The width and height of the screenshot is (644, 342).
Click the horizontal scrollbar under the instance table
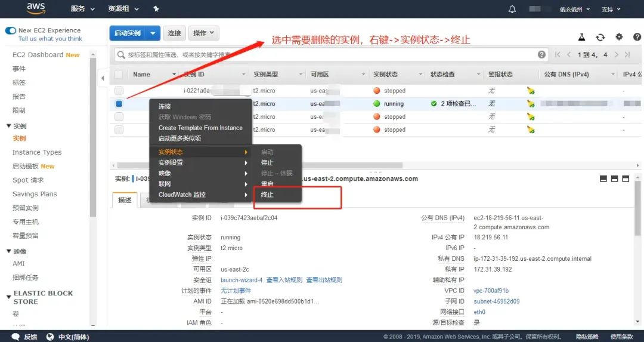point(259,165)
